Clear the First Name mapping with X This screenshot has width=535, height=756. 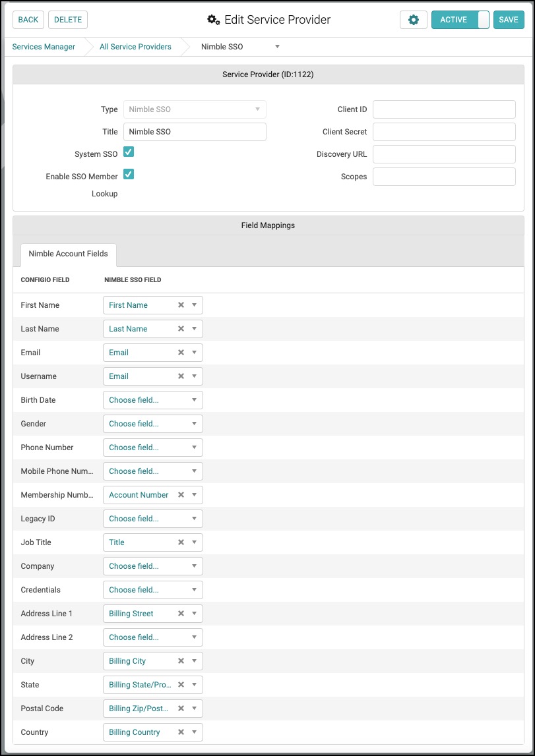point(181,305)
